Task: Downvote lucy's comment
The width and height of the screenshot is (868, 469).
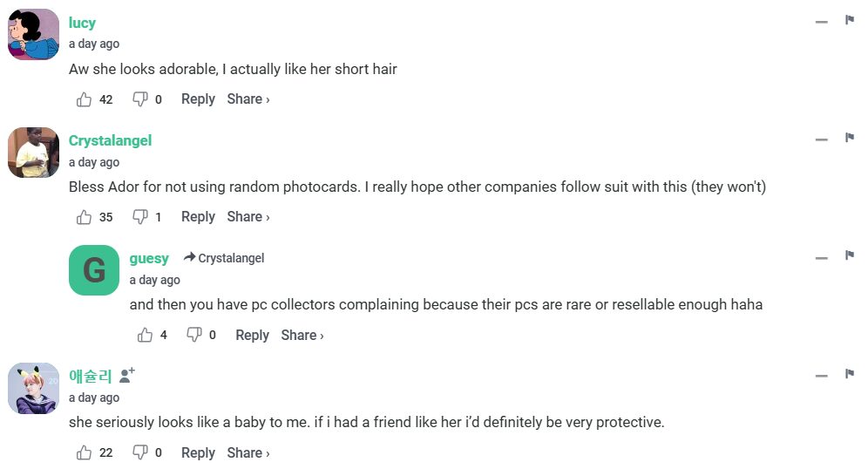Action: [x=139, y=99]
